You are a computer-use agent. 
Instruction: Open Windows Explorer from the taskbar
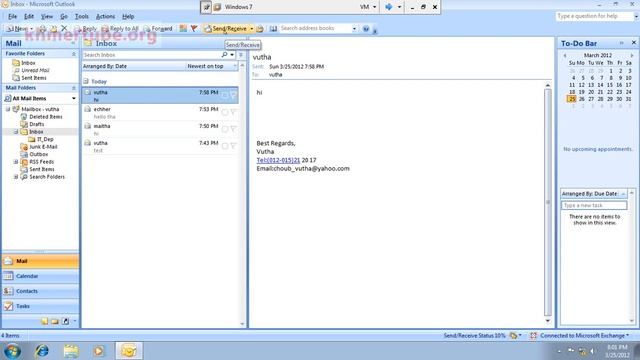71,351
